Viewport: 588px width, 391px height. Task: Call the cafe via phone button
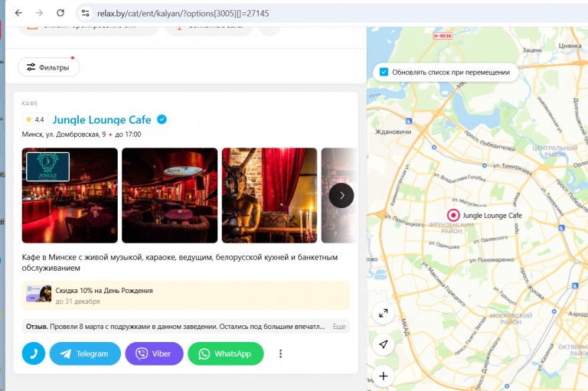pyautogui.click(x=34, y=354)
